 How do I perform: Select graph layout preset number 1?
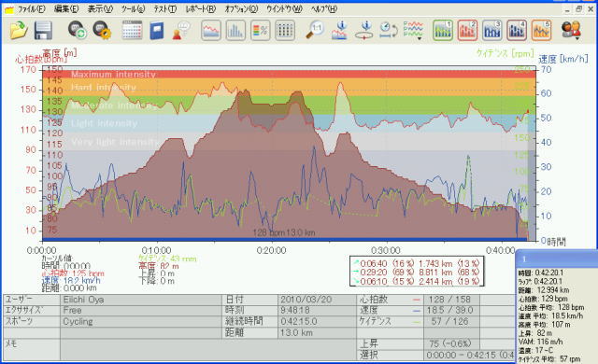click(443, 30)
